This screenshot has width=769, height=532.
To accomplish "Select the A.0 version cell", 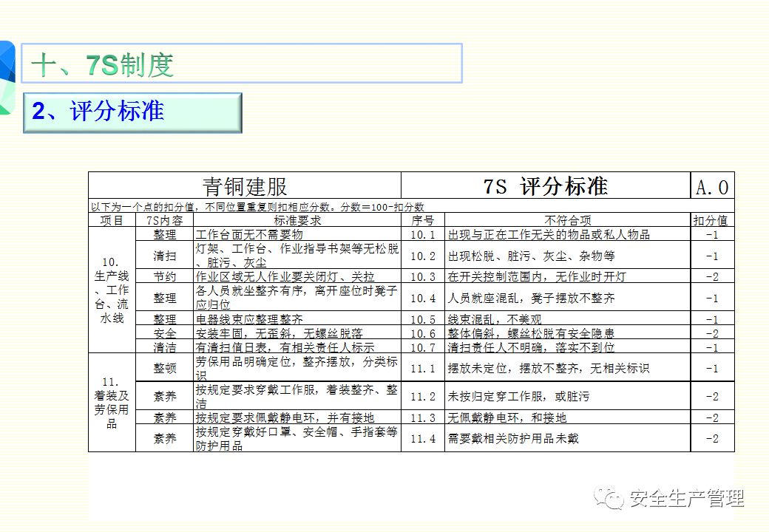I will point(712,187).
